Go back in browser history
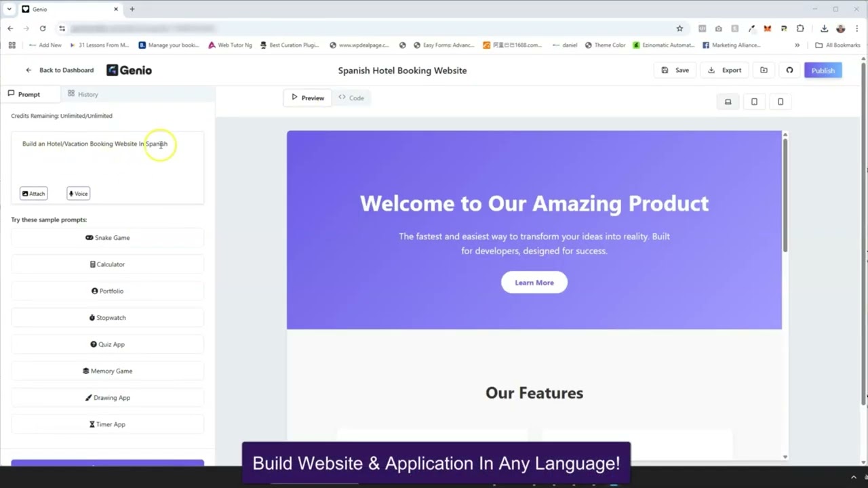 [10, 28]
